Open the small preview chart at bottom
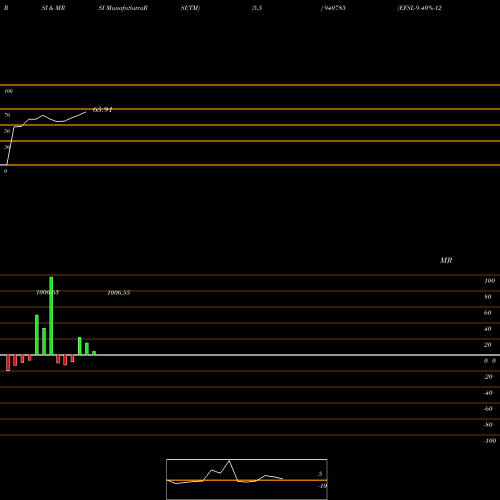 [247, 479]
